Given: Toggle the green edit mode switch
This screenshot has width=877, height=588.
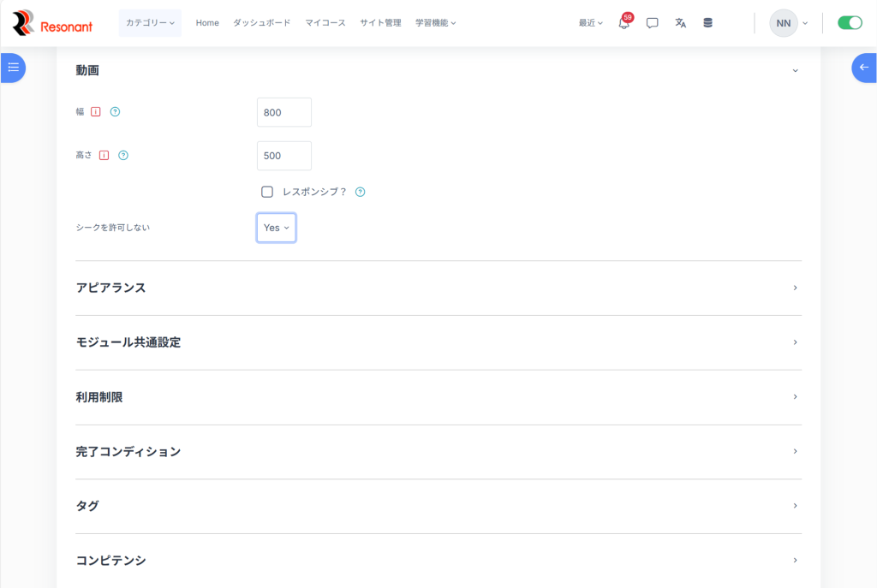Looking at the screenshot, I should click(850, 23).
